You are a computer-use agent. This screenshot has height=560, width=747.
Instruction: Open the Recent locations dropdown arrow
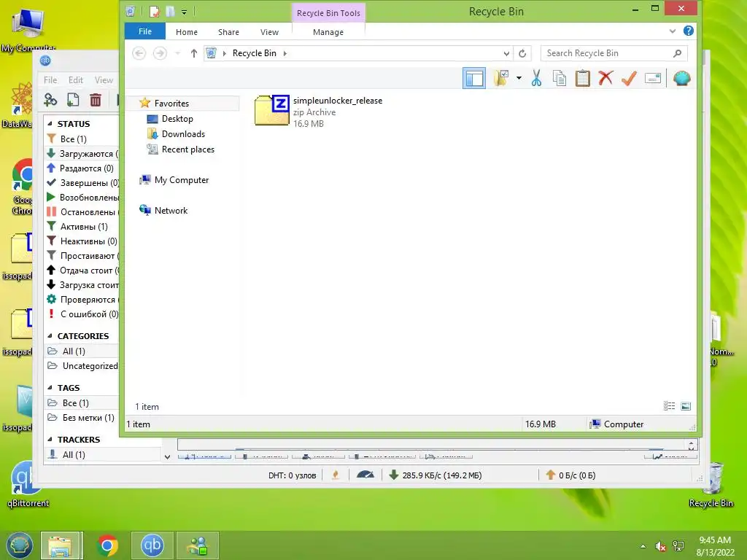(177, 53)
